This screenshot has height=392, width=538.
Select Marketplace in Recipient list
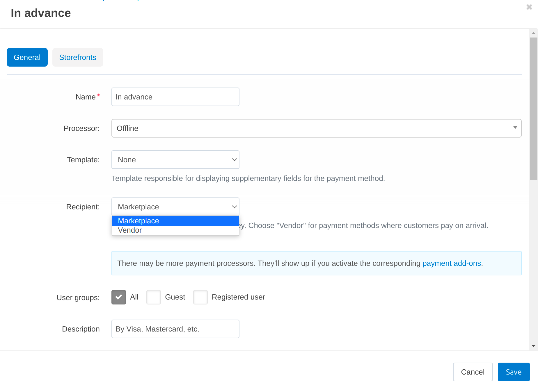(175, 221)
